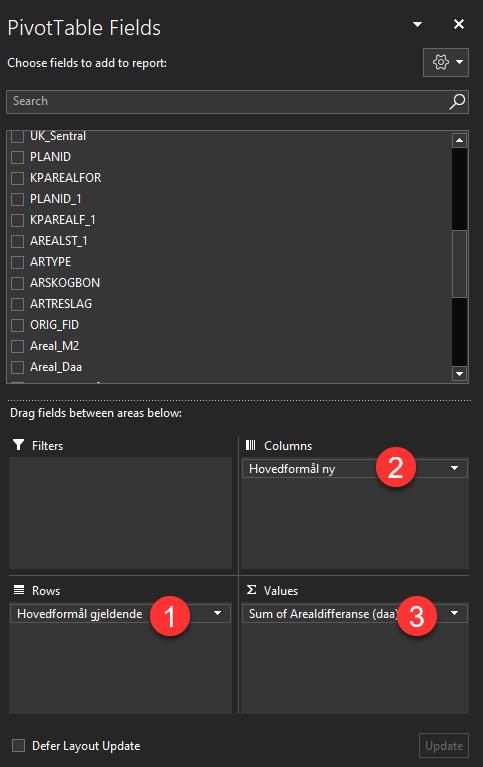The height and width of the screenshot is (767, 483).
Task: Close the PivotTable Fields pane
Action: tap(459, 24)
